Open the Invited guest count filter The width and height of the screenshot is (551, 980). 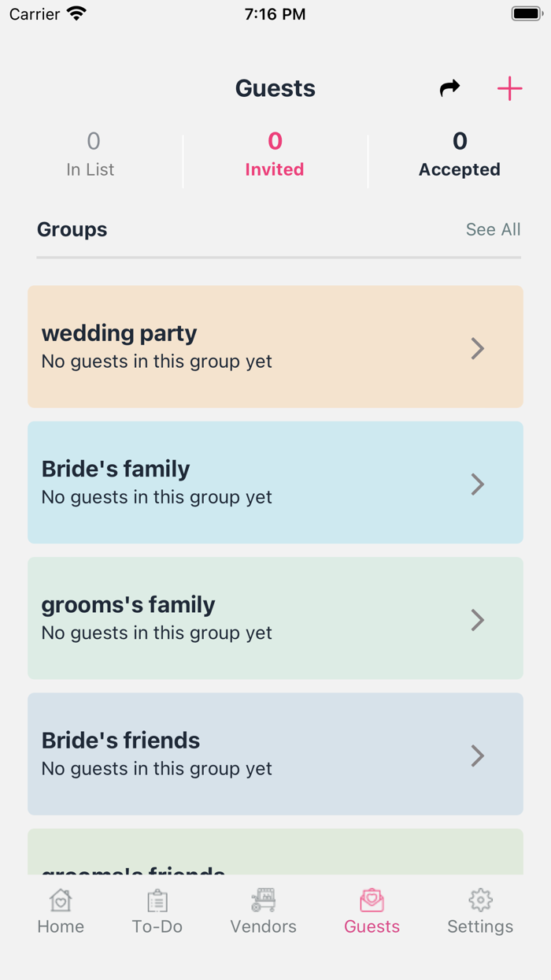tap(275, 154)
